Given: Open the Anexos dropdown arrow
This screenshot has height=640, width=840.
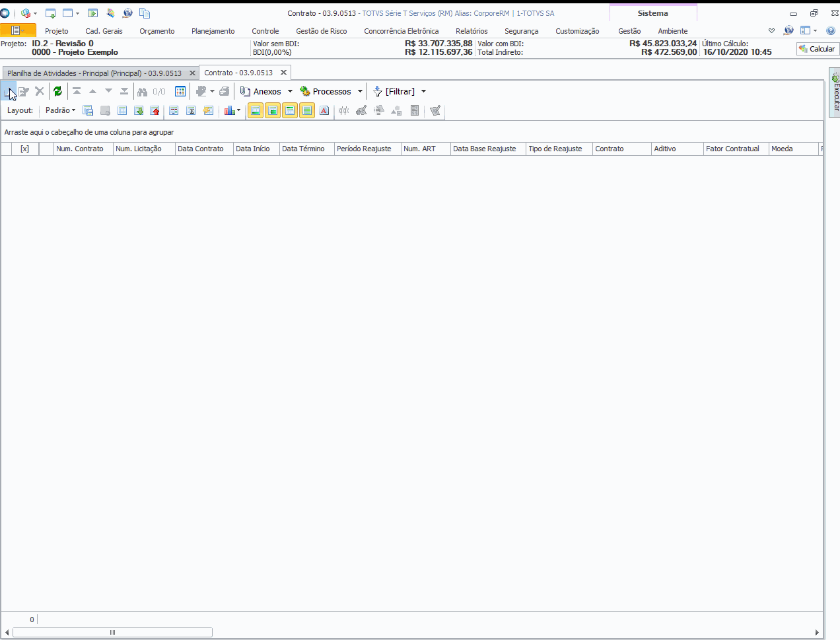Looking at the screenshot, I should [290, 92].
